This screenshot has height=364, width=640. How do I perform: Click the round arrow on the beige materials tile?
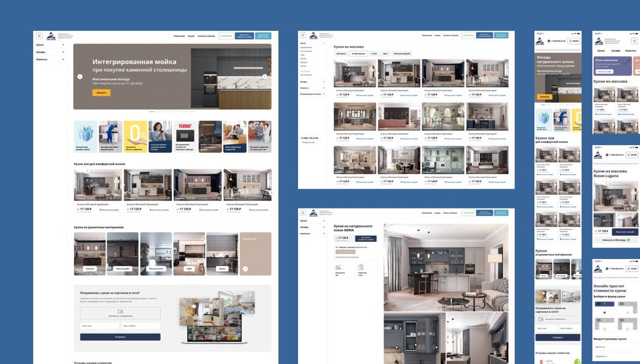pyautogui.click(x=245, y=269)
